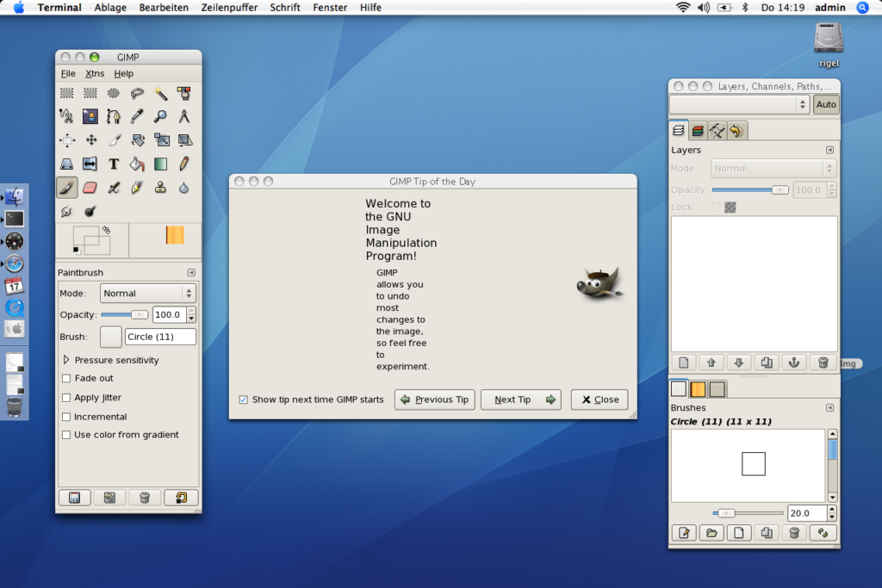Image resolution: width=882 pixels, height=588 pixels.
Task: Open the Layers tab menu arrow
Action: [829, 150]
